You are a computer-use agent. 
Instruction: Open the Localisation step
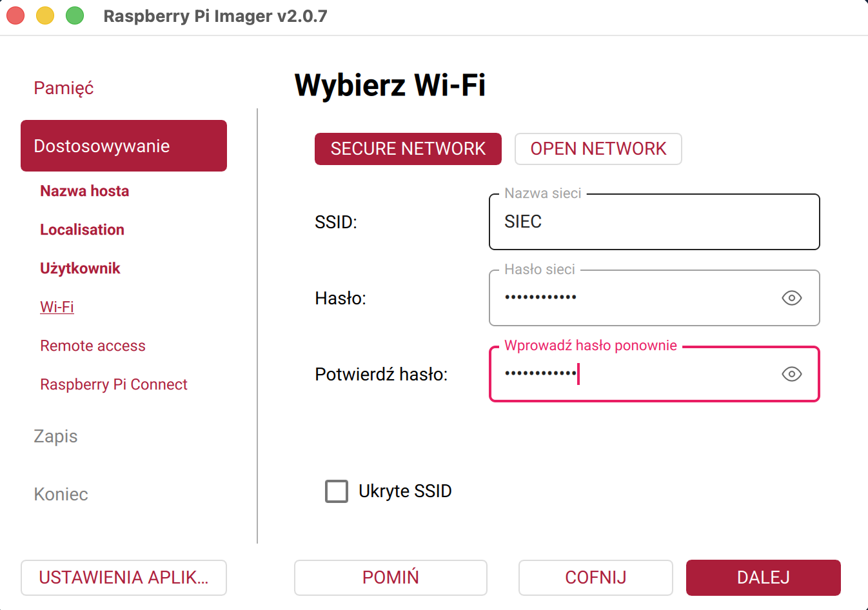pyautogui.click(x=82, y=230)
